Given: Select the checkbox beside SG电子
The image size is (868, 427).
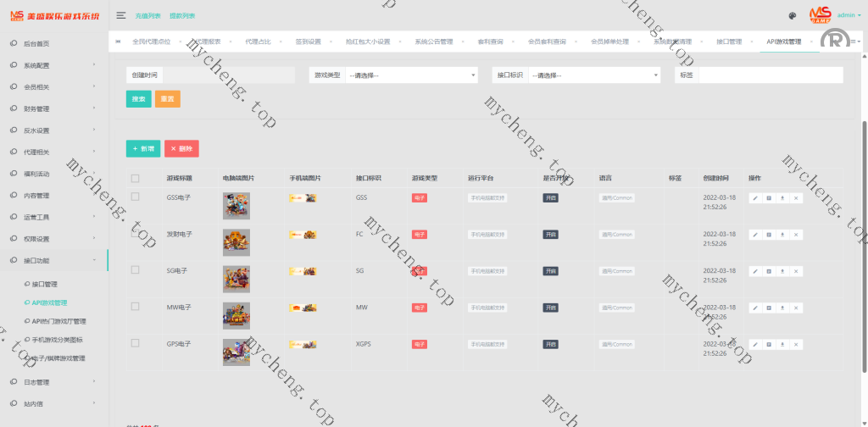Looking at the screenshot, I should 136,270.
